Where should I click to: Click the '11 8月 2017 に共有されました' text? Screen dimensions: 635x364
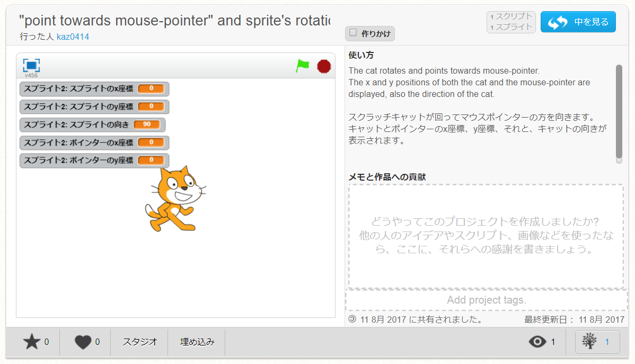421,319
